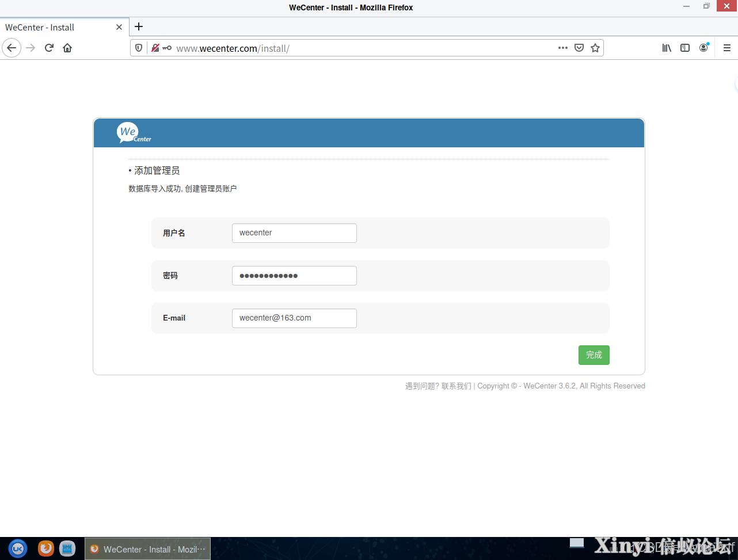Viewport: 738px width, 560px height.
Task: Reload the current page
Action: pyautogui.click(x=49, y=48)
